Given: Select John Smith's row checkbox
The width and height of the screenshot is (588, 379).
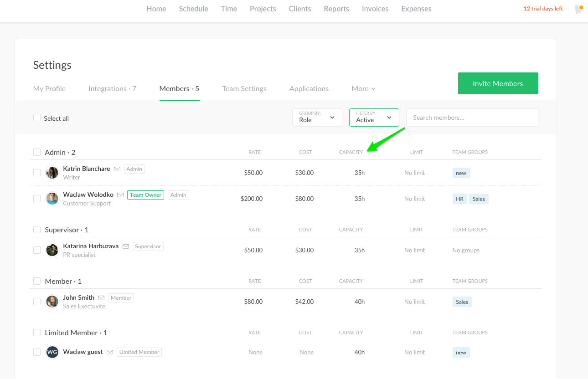Looking at the screenshot, I should (x=37, y=302).
